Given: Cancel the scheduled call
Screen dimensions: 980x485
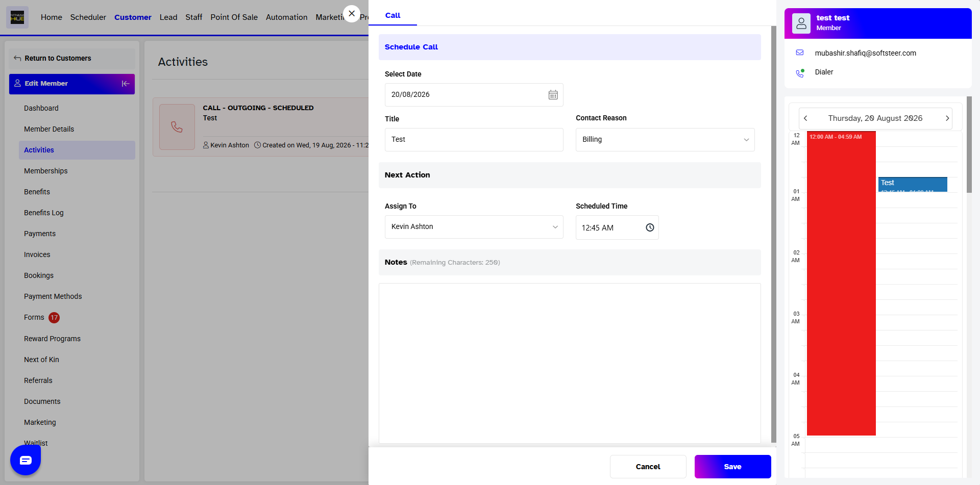Looking at the screenshot, I should coord(648,467).
